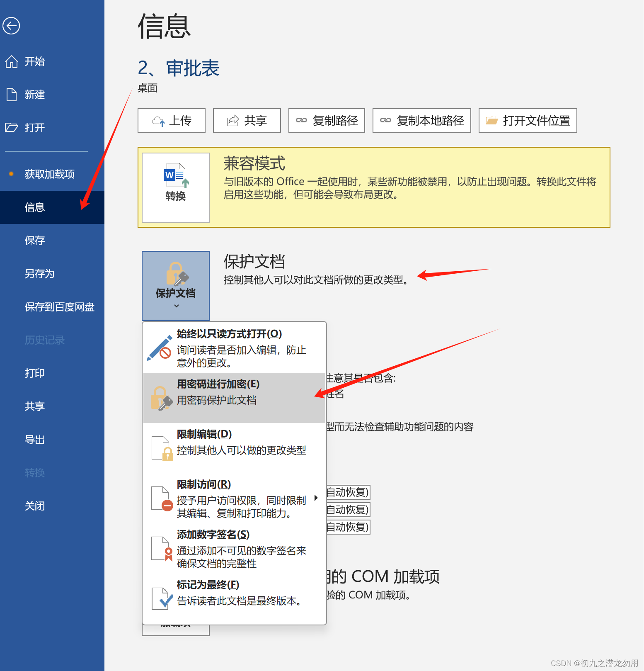Click the checkmark document icon for 标记为最终
The image size is (644, 671).
coord(162,598)
